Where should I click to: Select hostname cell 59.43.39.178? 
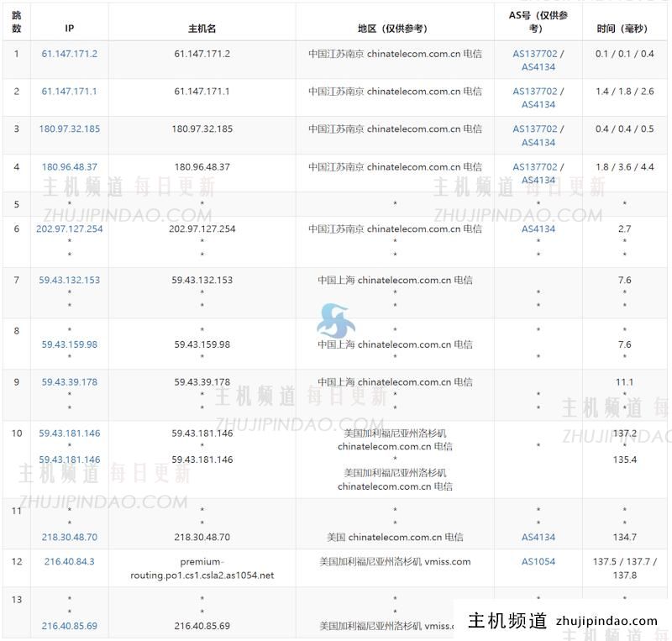202,382
